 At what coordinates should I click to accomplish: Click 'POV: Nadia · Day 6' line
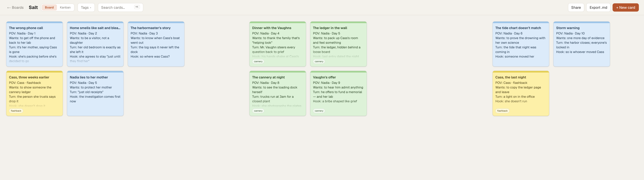[x=509, y=33]
